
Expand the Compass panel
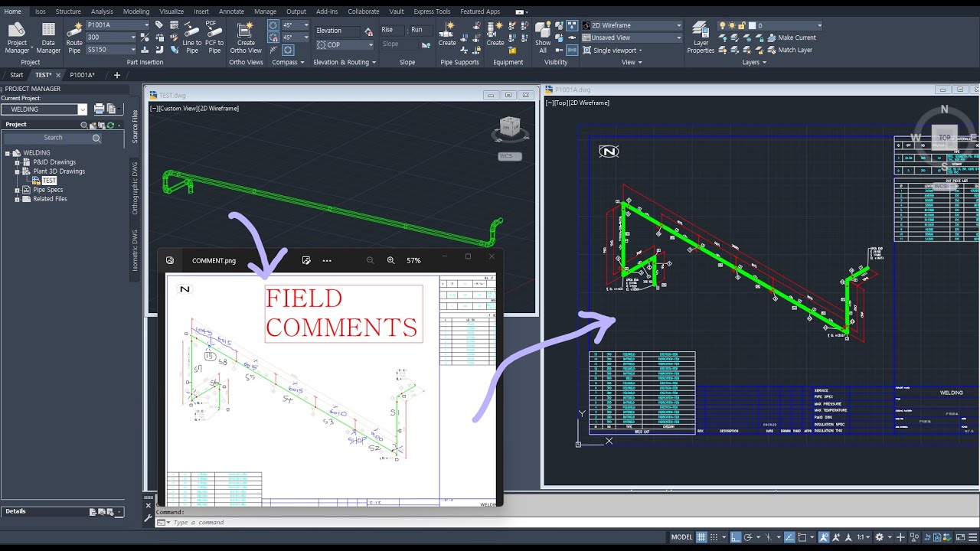click(288, 62)
